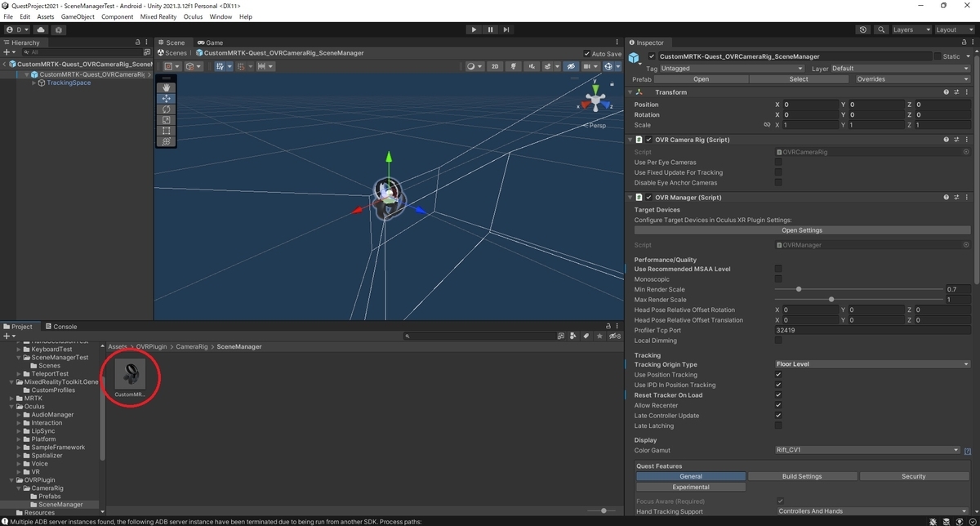The image size is (980, 526).
Task: Enable Use Recommended MSAA Level
Action: point(778,269)
